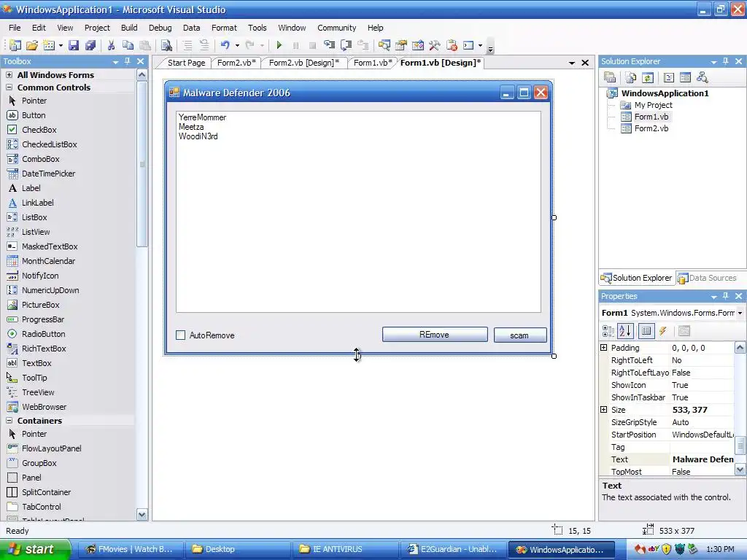
Task: Click the Text property value field
Action: pos(703,459)
